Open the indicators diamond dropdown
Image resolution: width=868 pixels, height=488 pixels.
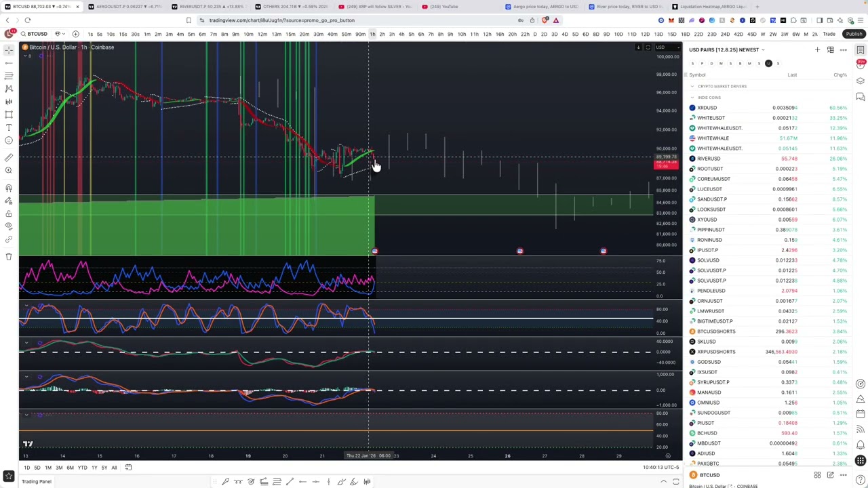(60, 34)
